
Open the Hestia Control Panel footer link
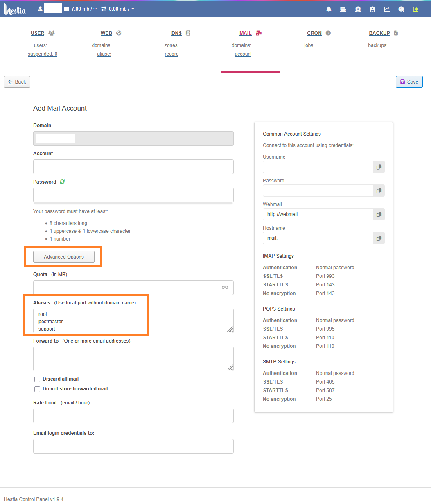(x=26, y=499)
